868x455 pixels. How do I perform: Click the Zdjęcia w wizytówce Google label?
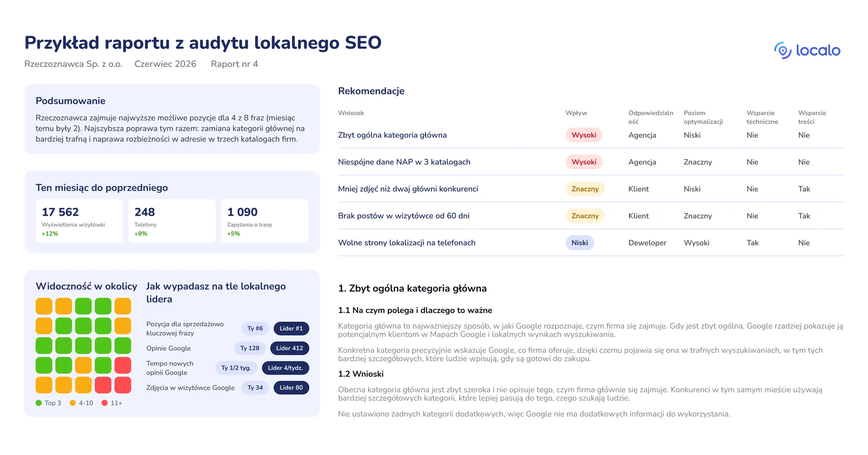pos(190,388)
